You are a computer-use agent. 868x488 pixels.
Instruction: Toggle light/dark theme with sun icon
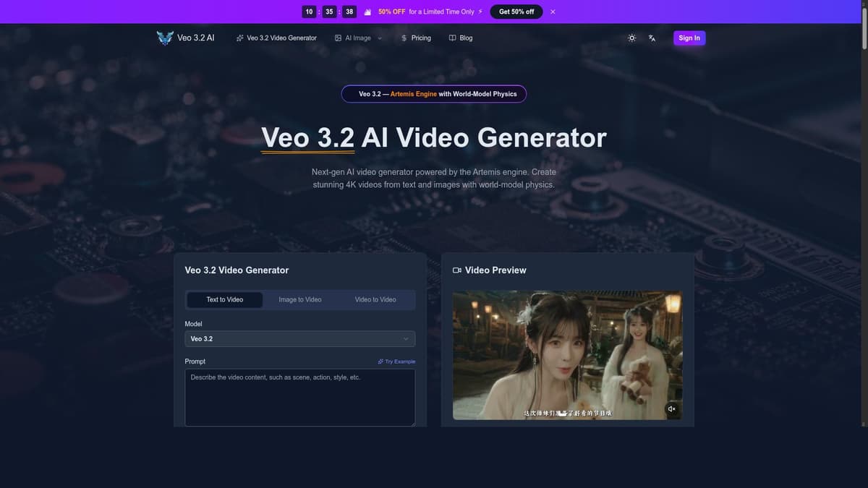tap(631, 37)
